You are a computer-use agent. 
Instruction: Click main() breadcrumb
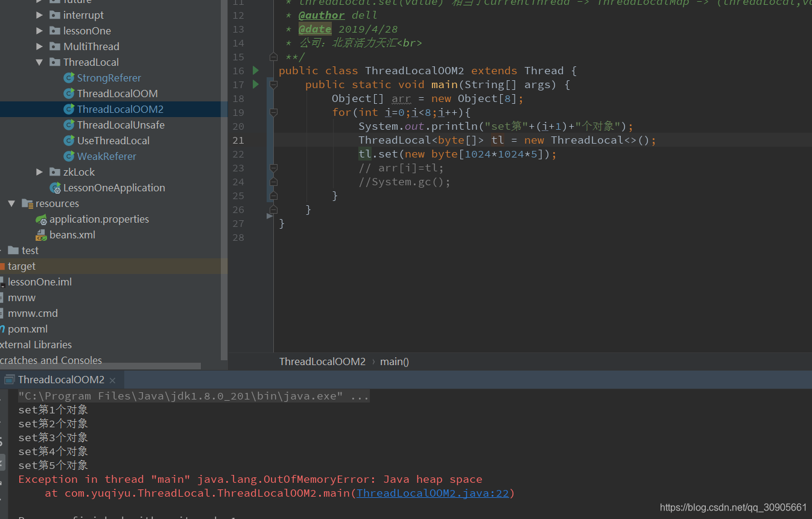click(x=395, y=361)
